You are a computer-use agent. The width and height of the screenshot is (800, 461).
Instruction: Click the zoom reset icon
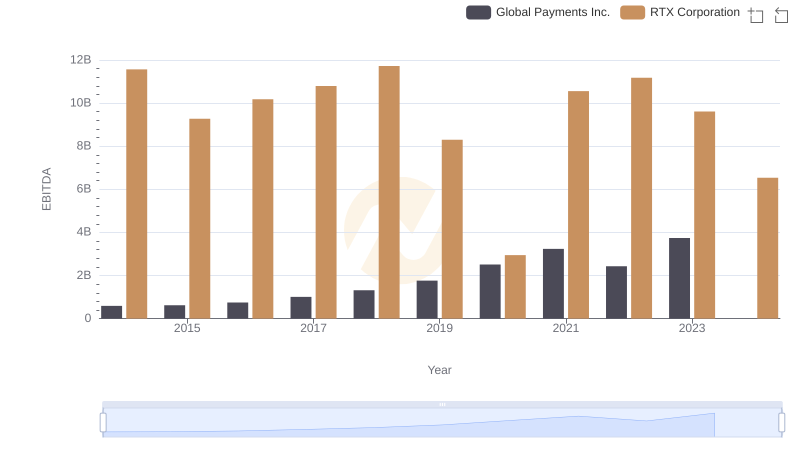click(x=781, y=15)
